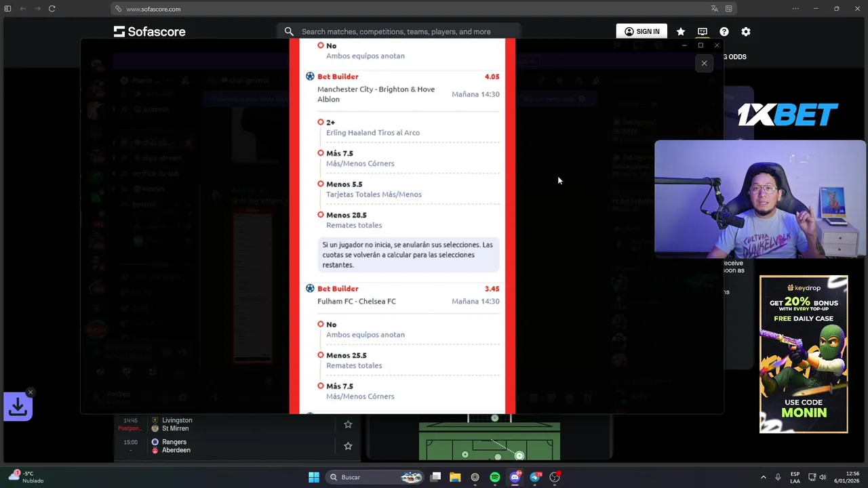Open File Explorer from the taskbar
This screenshot has width=868, height=488.
pyautogui.click(x=455, y=477)
